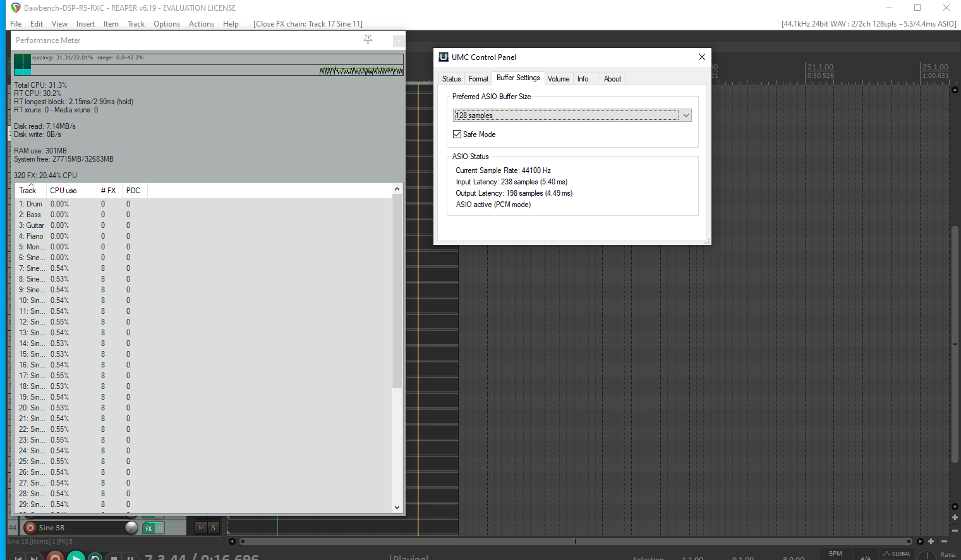Select the '4: Piano' row in the track list
This screenshot has width=961, height=560.
coord(203,236)
